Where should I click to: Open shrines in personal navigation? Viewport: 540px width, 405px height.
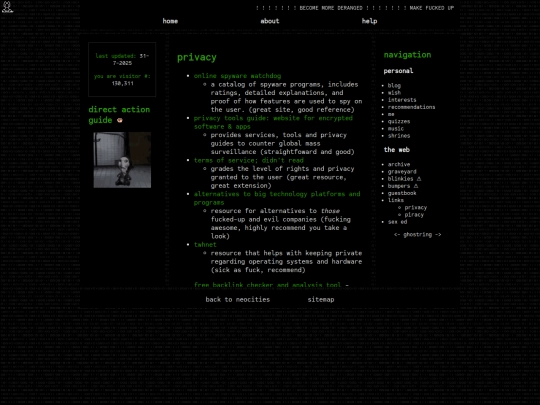click(399, 136)
